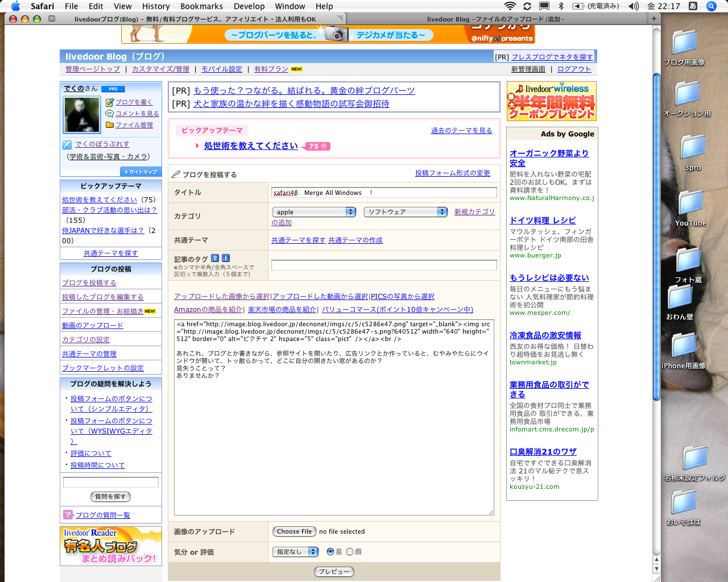
Task: Click the 共通テーマの作成 link
Action: [x=355, y=240]
